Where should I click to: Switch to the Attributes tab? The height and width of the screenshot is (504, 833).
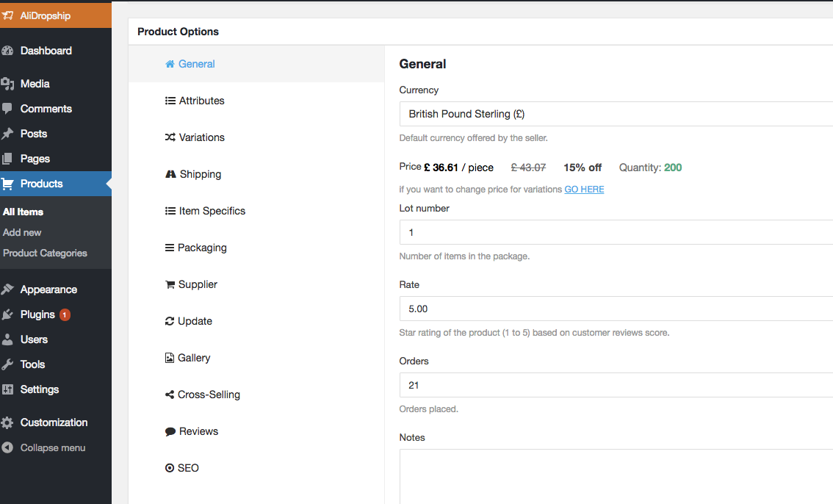(x=256, y=101)
